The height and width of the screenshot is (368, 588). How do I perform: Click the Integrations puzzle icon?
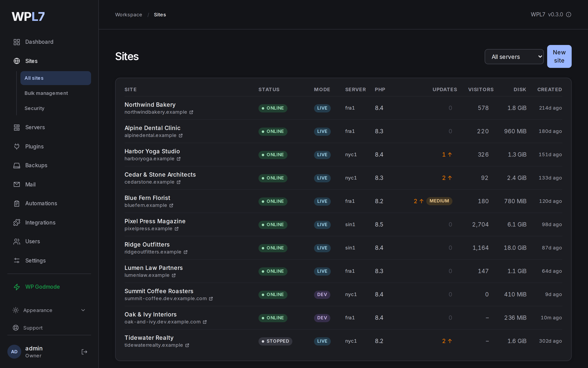[x=17, y=222]
